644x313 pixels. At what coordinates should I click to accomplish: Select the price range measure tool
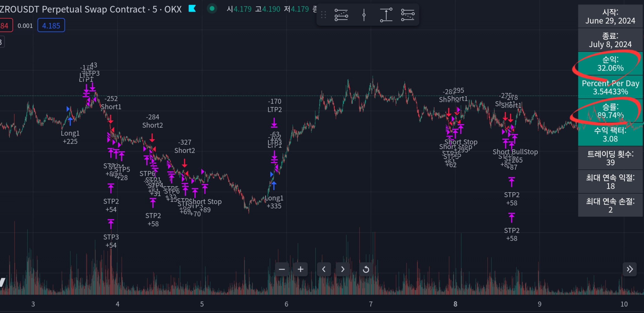coord(386,15)
